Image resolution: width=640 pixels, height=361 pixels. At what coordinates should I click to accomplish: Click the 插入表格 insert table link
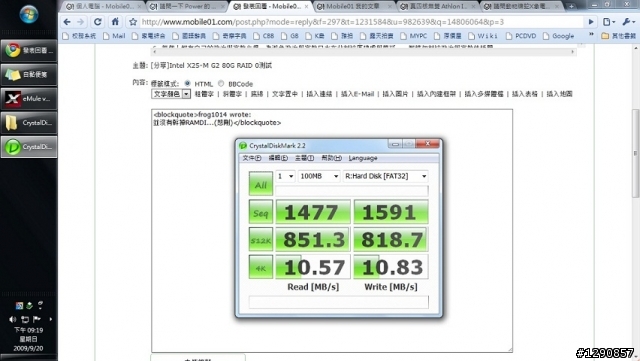pos(524,94)
